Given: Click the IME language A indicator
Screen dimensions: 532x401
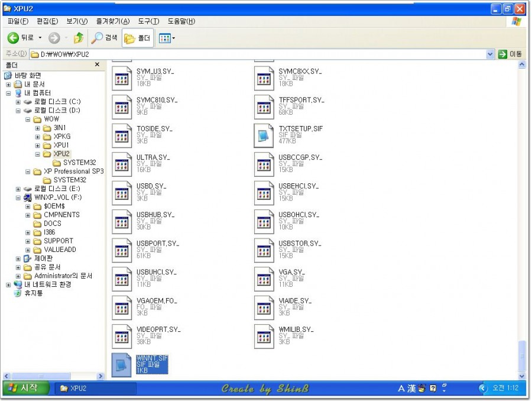Looking at the screenshot, I should click(401, 388).
